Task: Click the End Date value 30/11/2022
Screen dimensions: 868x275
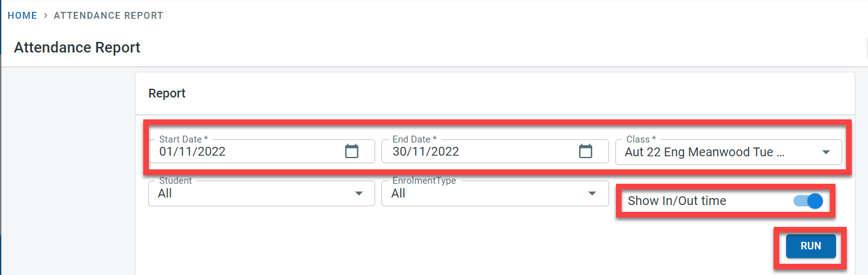Action: click(426, 151)
